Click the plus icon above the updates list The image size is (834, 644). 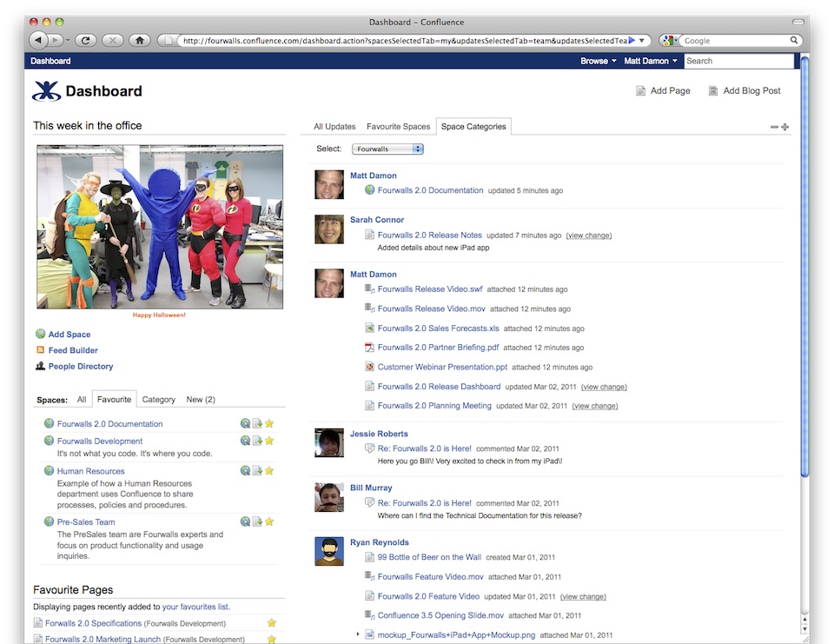(x=785, y=127)
